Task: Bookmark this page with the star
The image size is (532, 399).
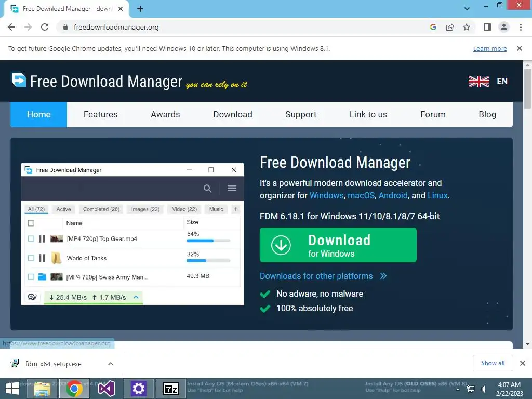Action: (x=467, y=27)
